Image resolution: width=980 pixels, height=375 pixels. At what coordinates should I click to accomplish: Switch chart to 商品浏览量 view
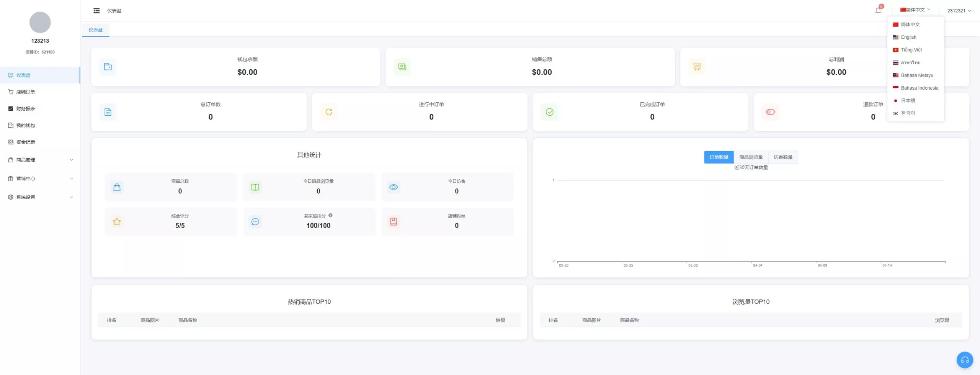coord(751,157)
